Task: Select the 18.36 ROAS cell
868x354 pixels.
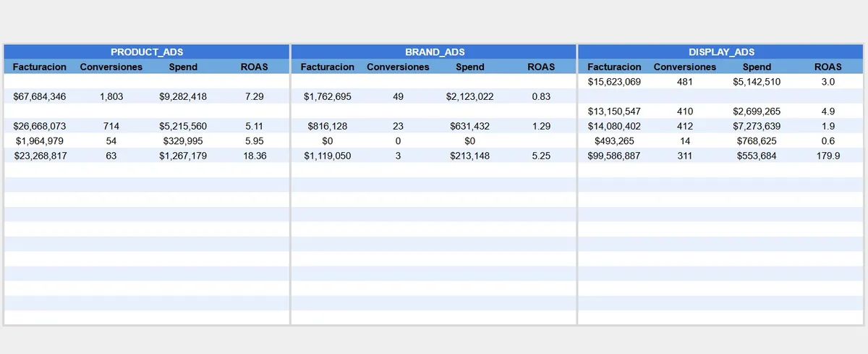Action: click(255, 156)
